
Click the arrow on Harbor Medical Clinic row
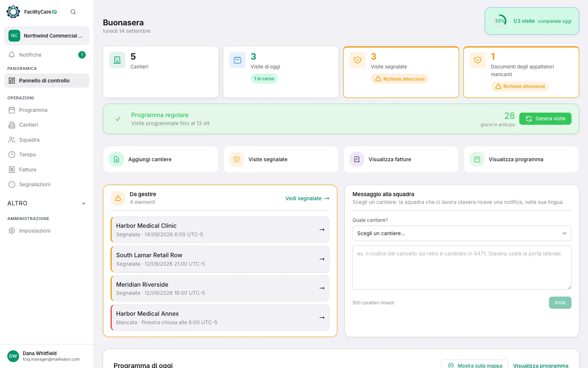click(322, 230)
